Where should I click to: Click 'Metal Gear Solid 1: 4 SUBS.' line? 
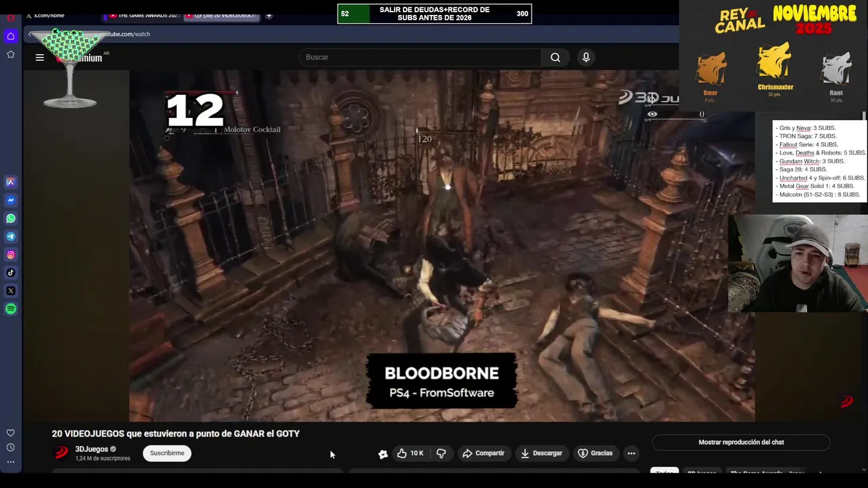(816, 186)
